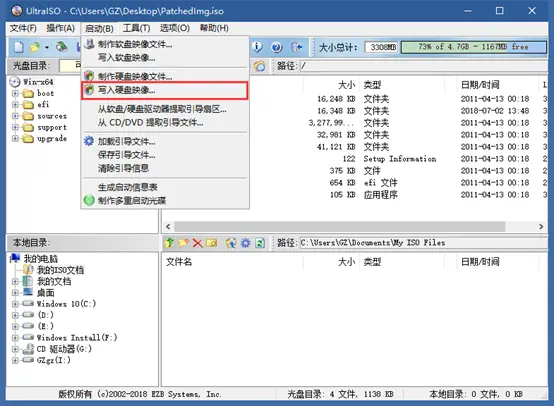The image size is (554, 406).
Task: Click the disc arrow icon beside rename icon
Action: [x=231, y=243]
